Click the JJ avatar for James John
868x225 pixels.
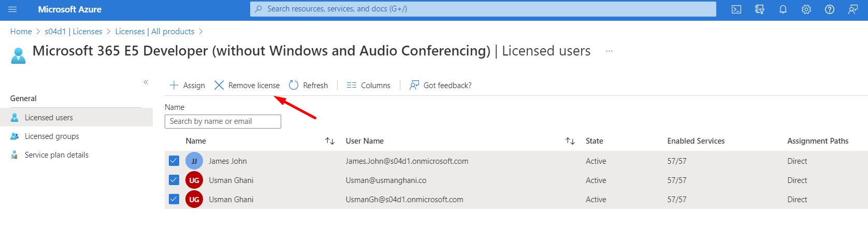(x=194, y=161)
